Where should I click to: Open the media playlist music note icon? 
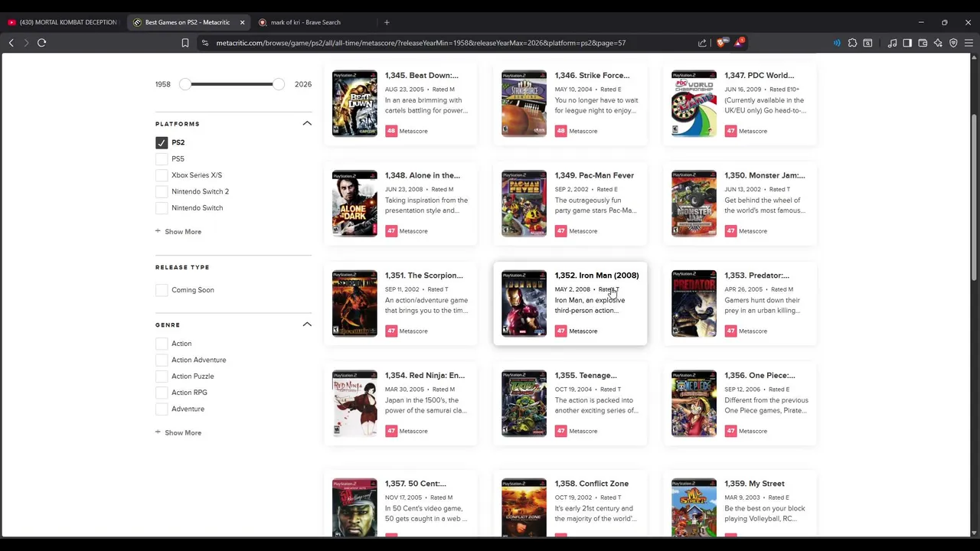click(x=892, y=43)
